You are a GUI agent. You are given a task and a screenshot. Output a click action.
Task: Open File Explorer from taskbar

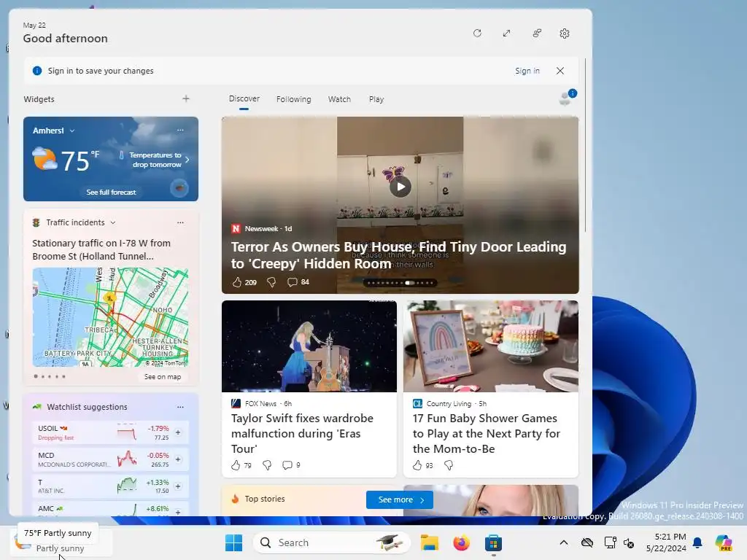[429, 542]
